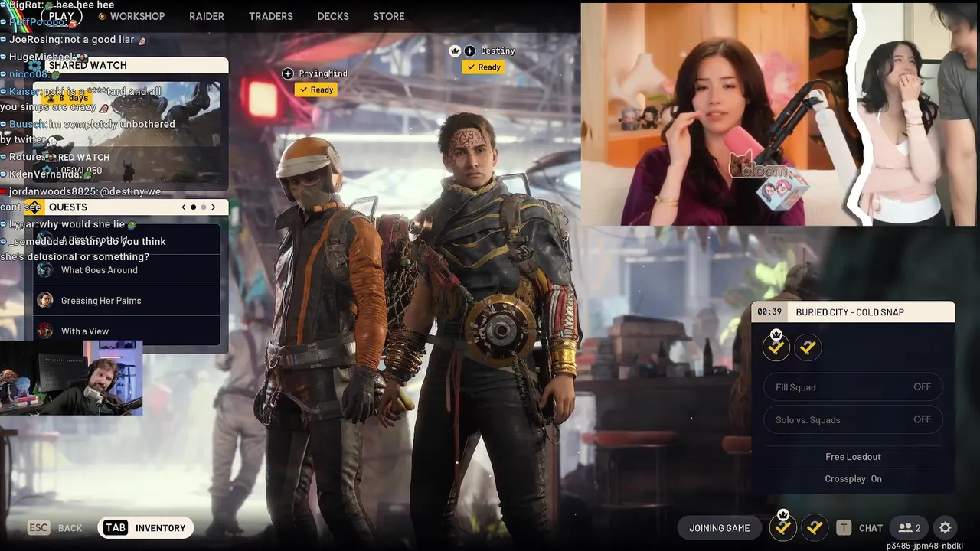
Task: Click the crown leader icon beside Destiny
Action: click(x=455, y=51)
